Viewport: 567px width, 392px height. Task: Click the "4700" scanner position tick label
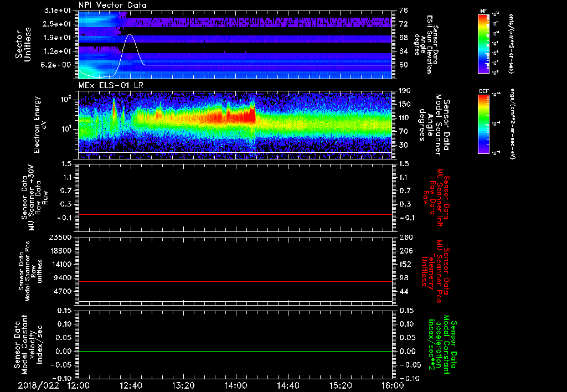[63, 291]
